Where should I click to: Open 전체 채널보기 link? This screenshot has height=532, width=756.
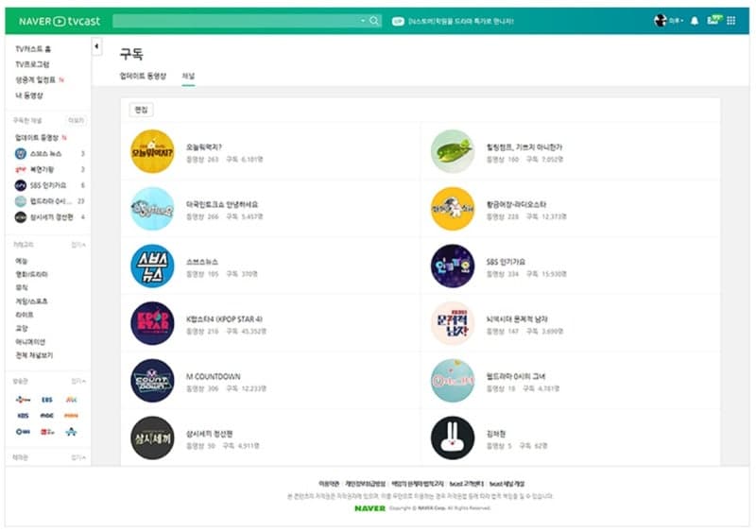pos(34,355)
